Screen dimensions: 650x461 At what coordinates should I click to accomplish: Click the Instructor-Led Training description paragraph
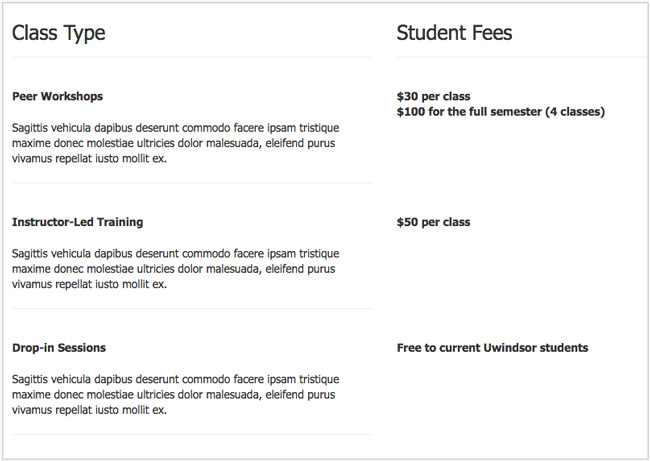pos(175,269)
